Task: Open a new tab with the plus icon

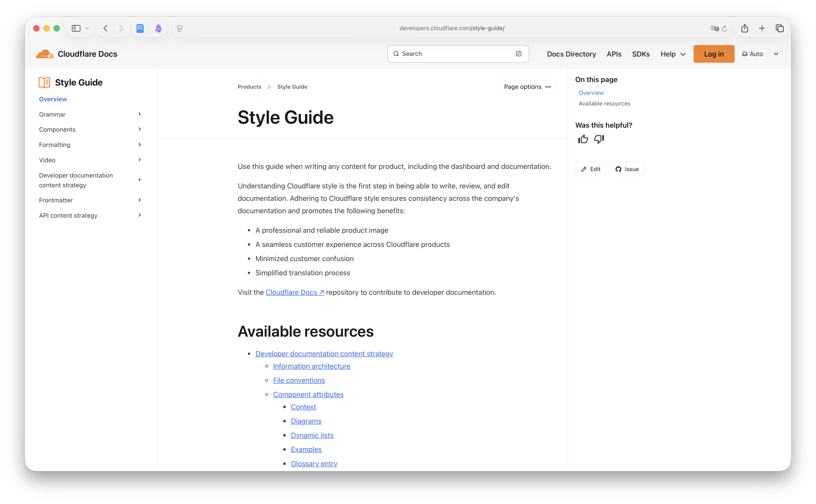Action: pos(762,28)
